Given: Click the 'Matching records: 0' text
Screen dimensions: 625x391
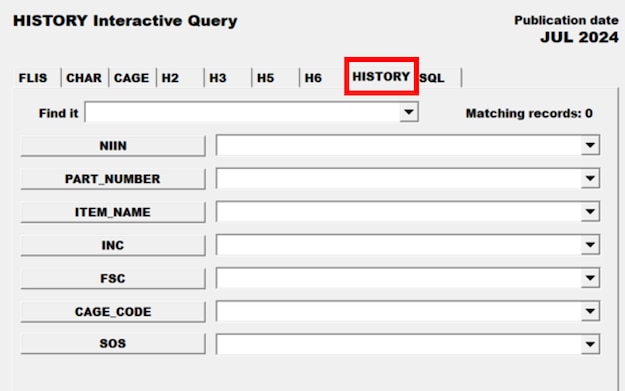Looking at the screenshot, I should click(x=529, y=113).
